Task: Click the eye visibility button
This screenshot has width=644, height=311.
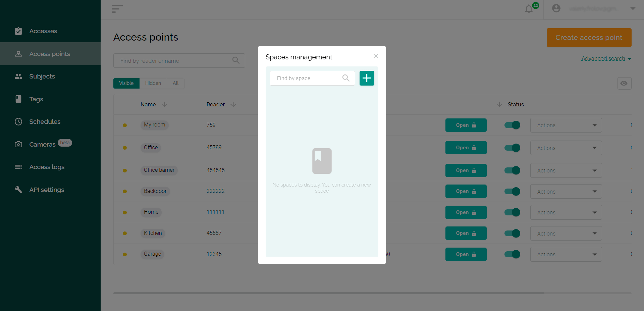Action: pos(624,83)
